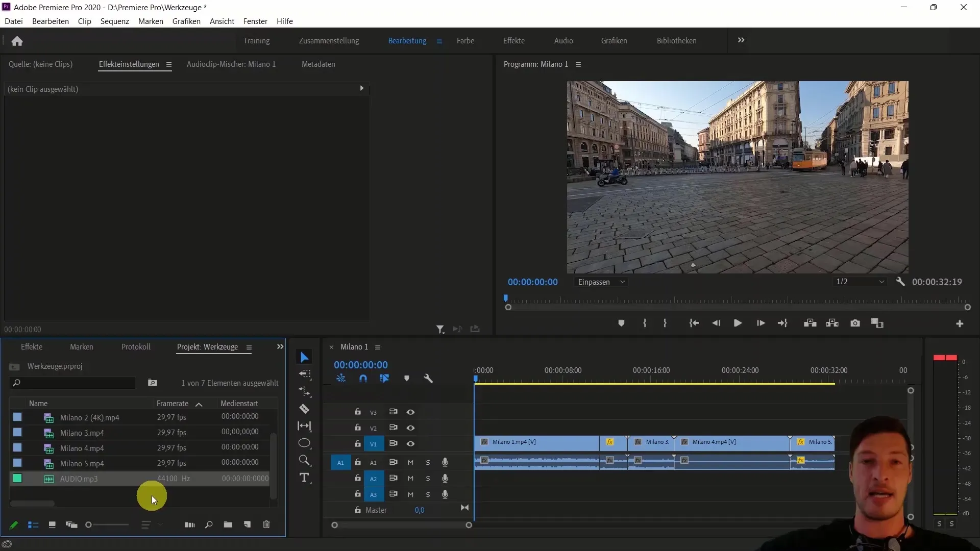
Task: Open Effekteinstellungen panel menu
Action: coord(168,64)
